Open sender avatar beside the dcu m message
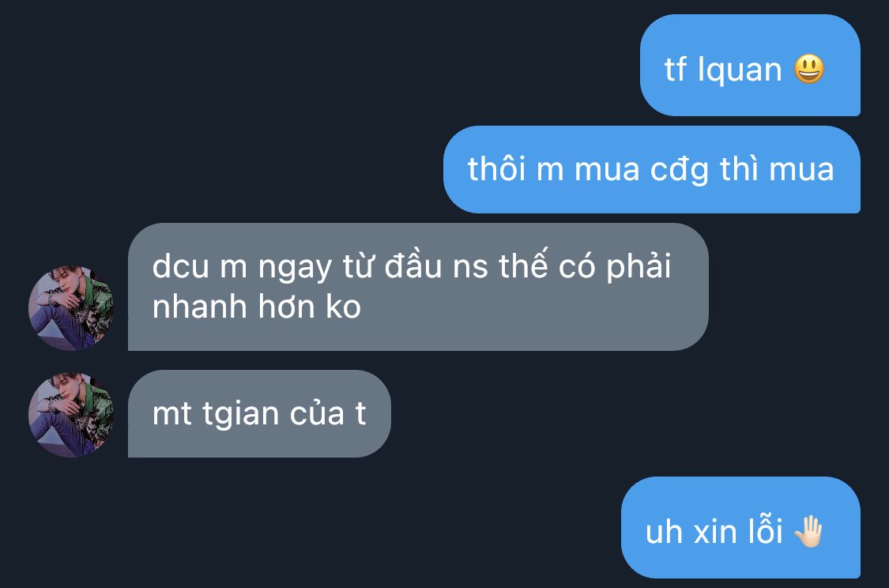The width and height of the screenshot is (889, 588). point(71,308)
